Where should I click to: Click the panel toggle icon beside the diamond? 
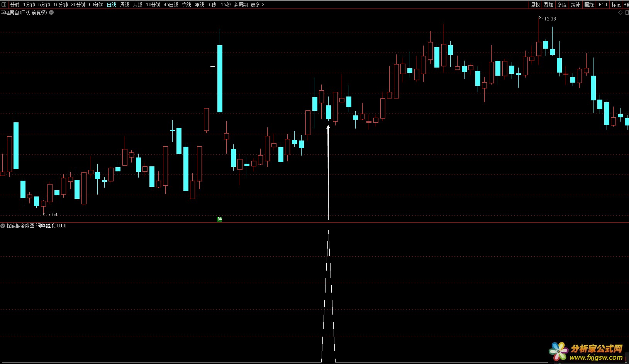point(627,13)
